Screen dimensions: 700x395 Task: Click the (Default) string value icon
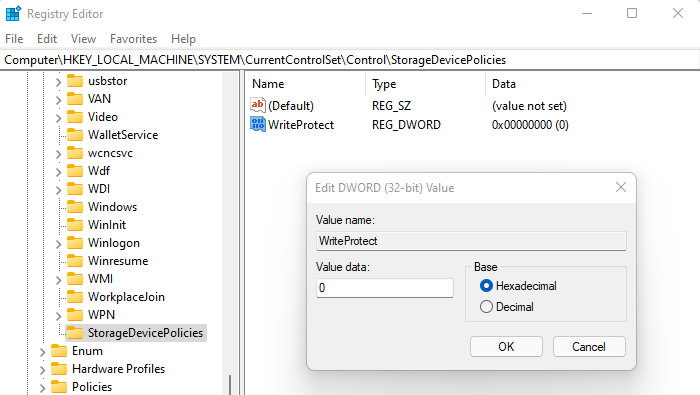[258, 105]
